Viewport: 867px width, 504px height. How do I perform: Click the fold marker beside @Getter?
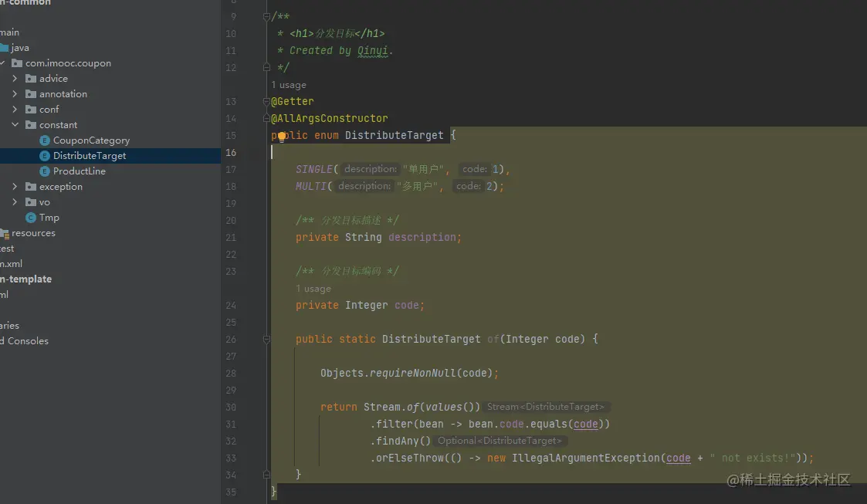click(266, 102)
